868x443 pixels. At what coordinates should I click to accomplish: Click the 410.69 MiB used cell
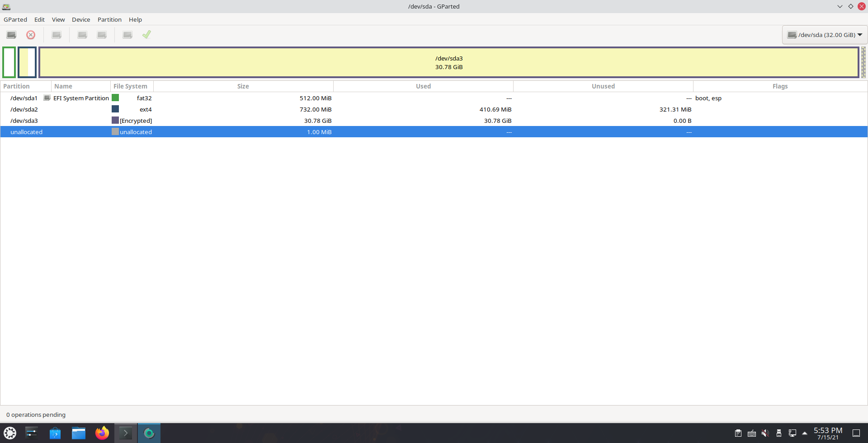(495, 109)
